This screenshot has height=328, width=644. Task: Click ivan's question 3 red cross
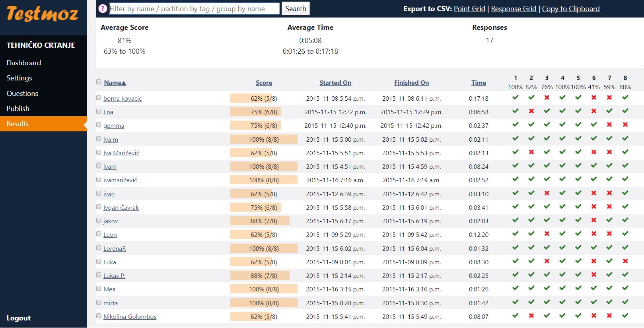pos(547,193)
